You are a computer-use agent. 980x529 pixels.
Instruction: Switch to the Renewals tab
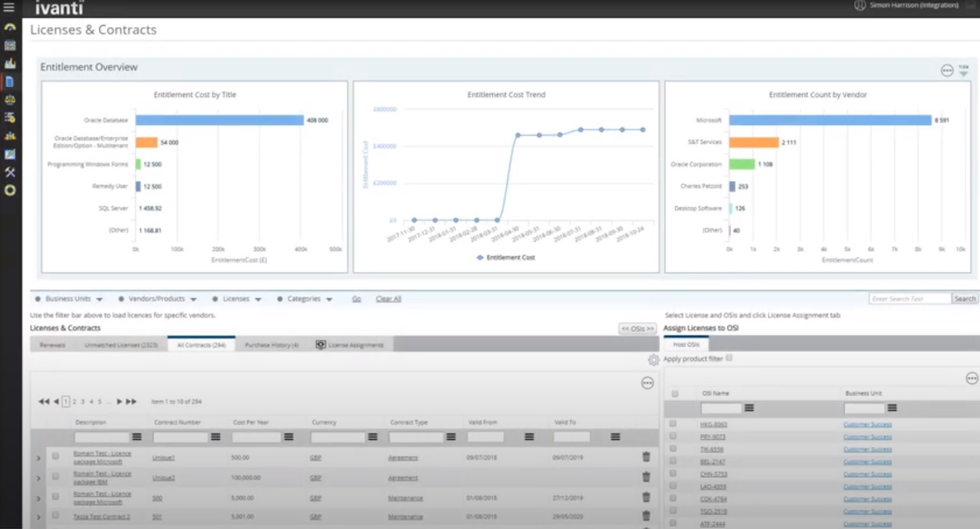[x=52, y=345]
